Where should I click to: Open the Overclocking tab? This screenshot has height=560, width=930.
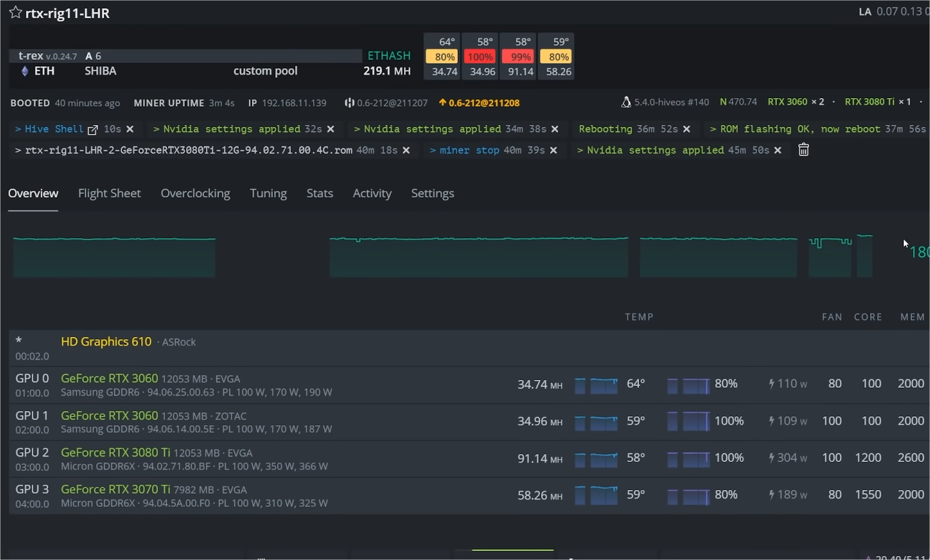point(195,193)
